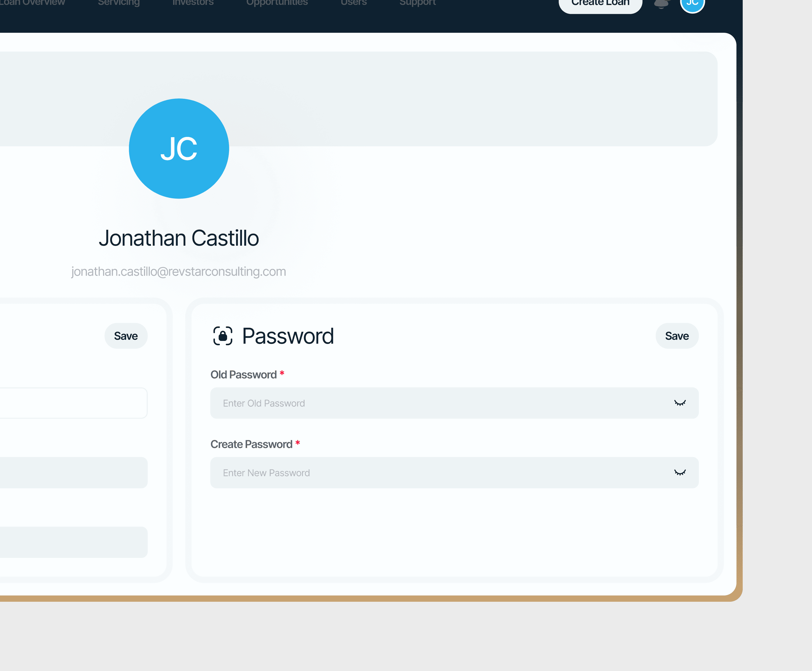Click the large JC profile picture
Screen dimensions: 812x671
pyautogui.click(x=179, y=149)
